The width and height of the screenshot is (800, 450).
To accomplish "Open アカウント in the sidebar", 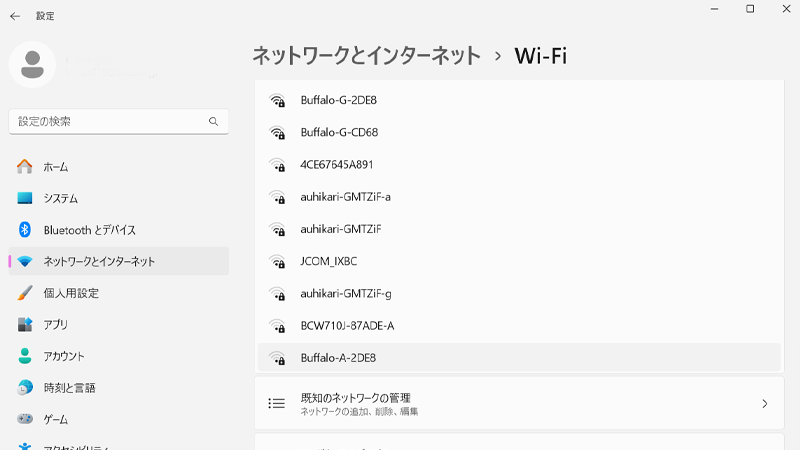I will (118, 356).
